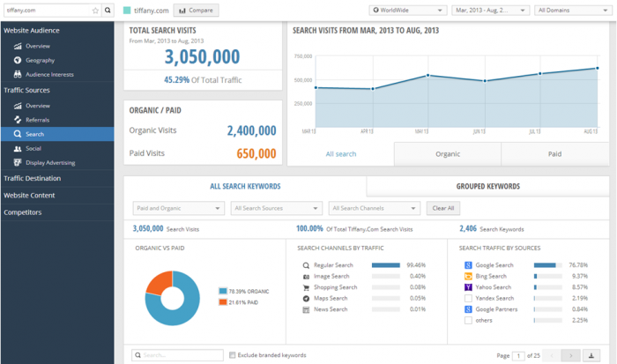Toggle Exclude branded keywords checkbox
Image resolution: width=617 pixels, height=364 pixels.
click(233, 355)
